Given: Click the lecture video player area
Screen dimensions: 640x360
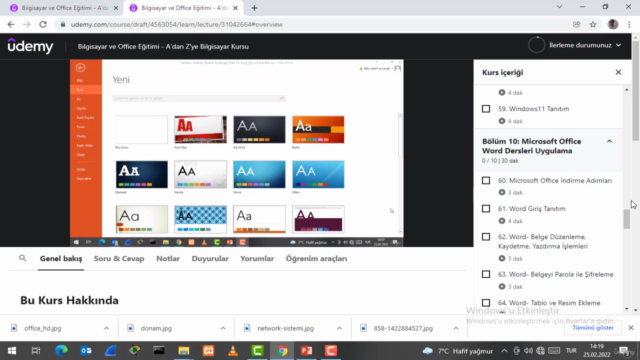Looking at the screenshot, I should click(237, 153).
